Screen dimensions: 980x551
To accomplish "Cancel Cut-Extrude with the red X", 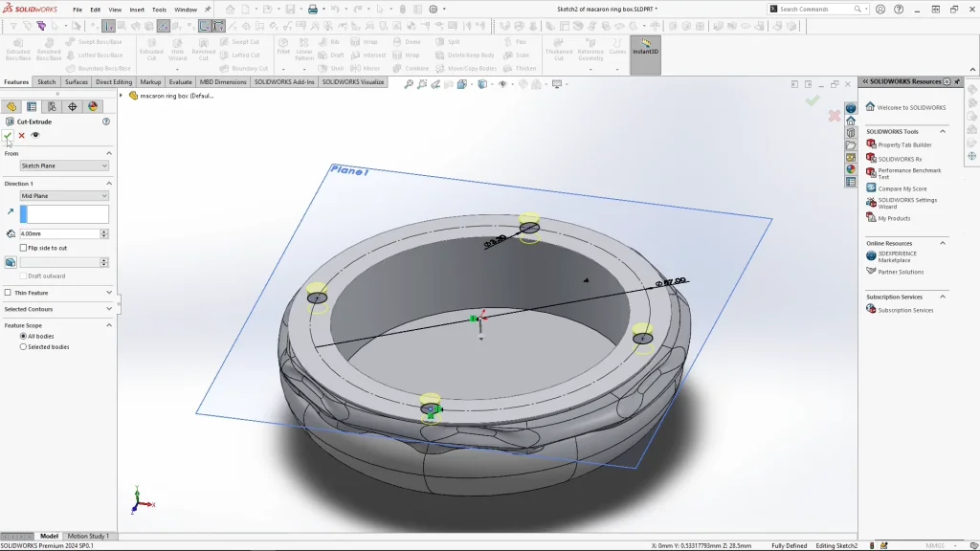I will pyautogui.click(x=22, y=136).
